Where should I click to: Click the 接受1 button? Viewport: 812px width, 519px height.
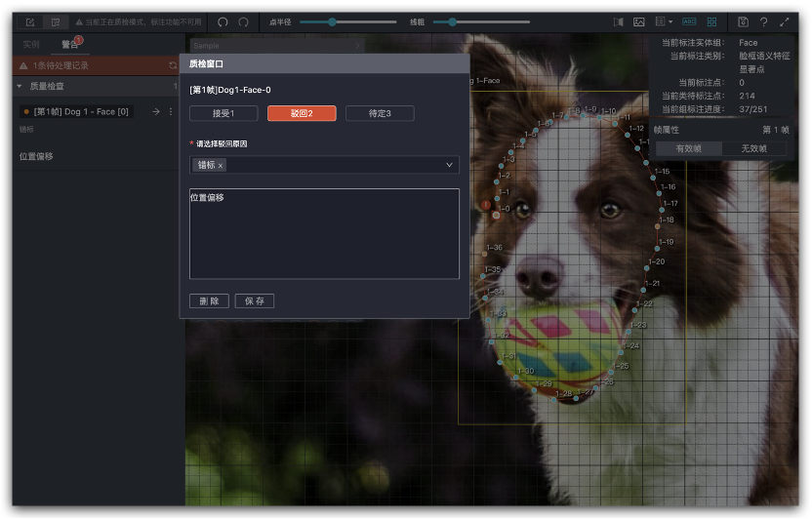(x=223, y=113)
